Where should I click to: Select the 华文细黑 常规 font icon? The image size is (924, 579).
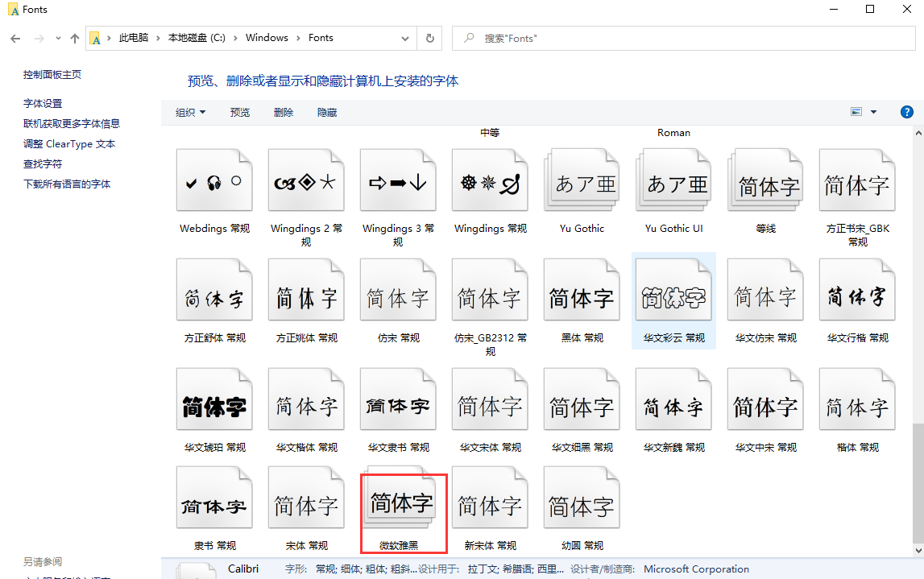(x=582, y=399)
